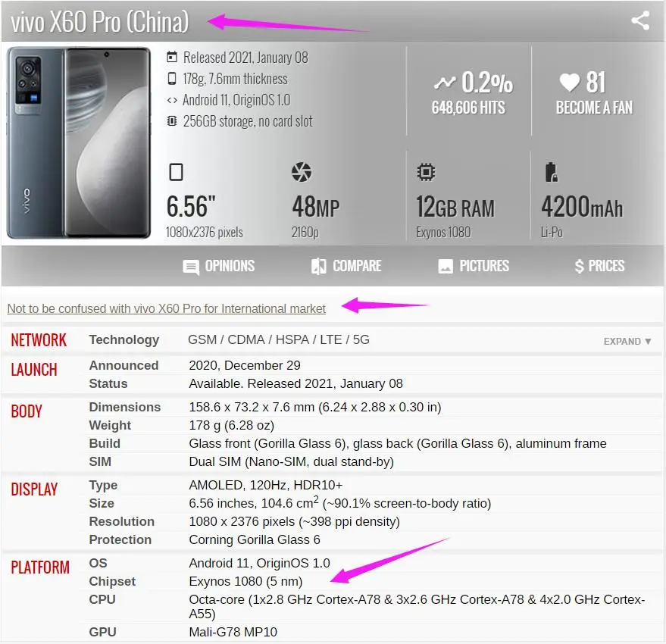Click the 'Mali-G78 MP10' value
Image resolution: width=666 pixels, height=644 pixels.
click(233, 632)
